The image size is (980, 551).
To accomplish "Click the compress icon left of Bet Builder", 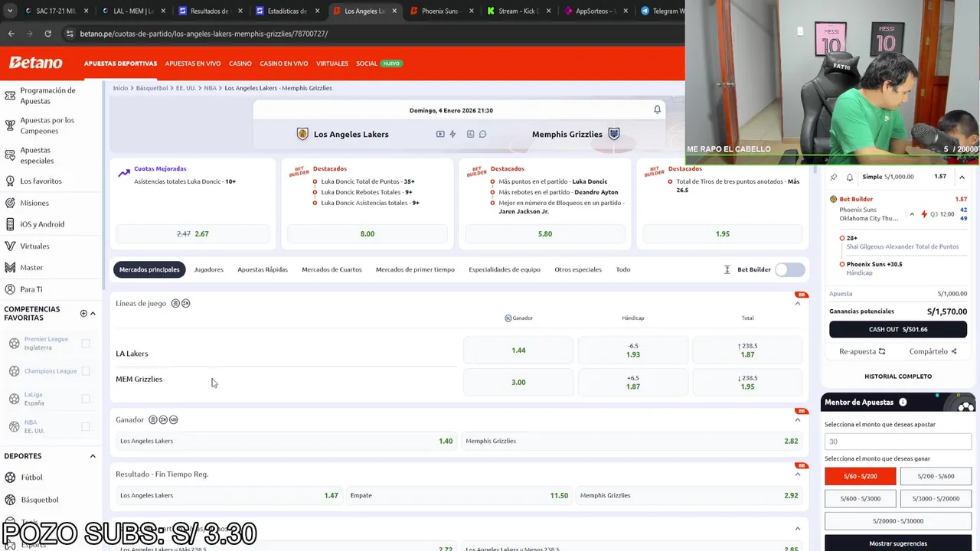I will point(727,269).
